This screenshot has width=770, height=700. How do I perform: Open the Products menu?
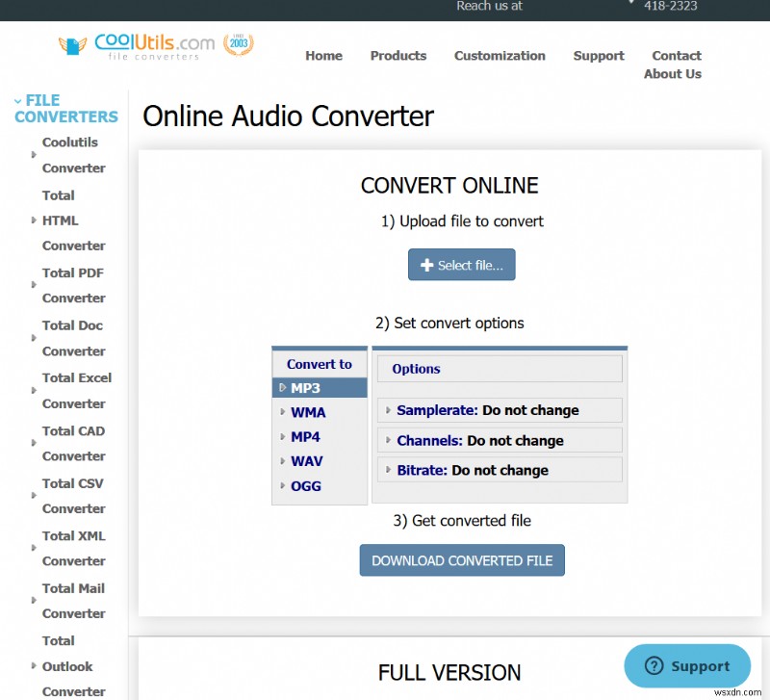398,56
